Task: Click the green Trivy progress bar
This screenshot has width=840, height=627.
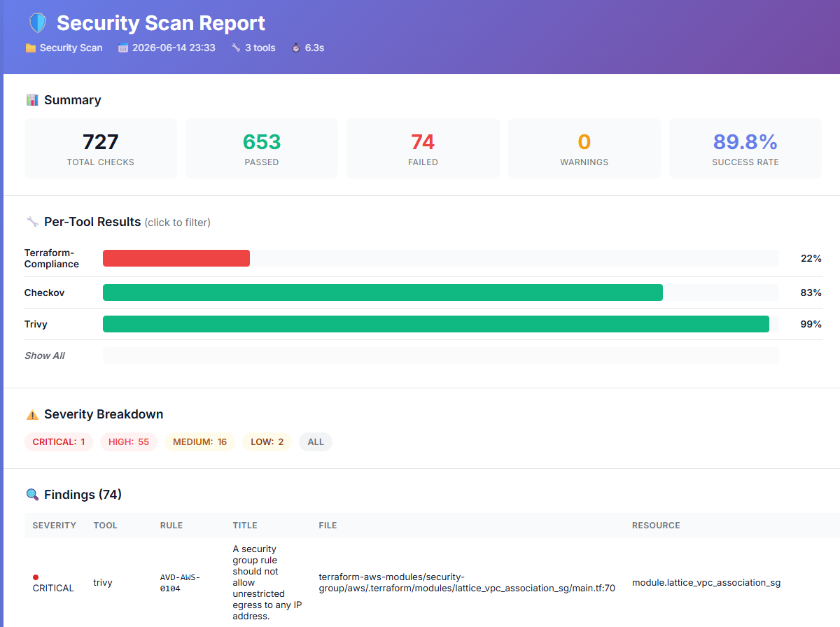Action: [436, 324]
